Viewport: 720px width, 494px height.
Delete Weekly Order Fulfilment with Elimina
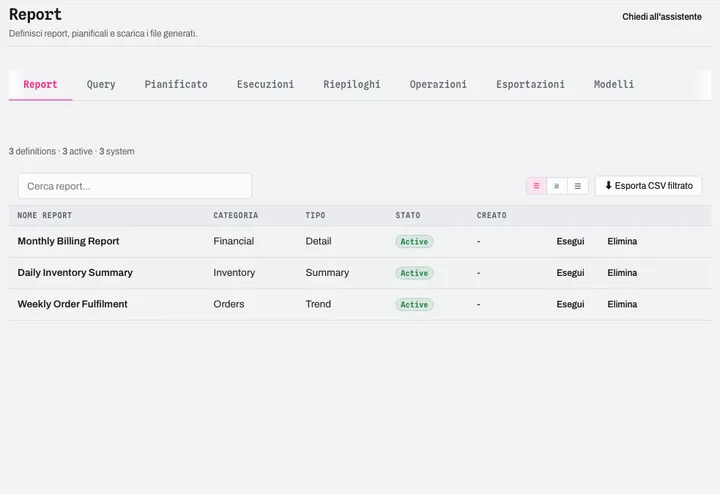point(622,304)
